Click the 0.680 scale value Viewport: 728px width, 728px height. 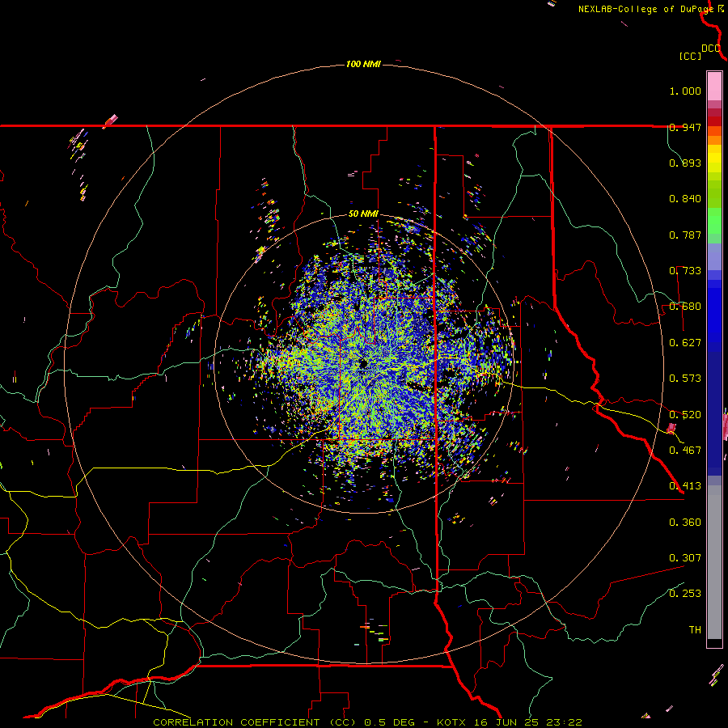point(685,307)
